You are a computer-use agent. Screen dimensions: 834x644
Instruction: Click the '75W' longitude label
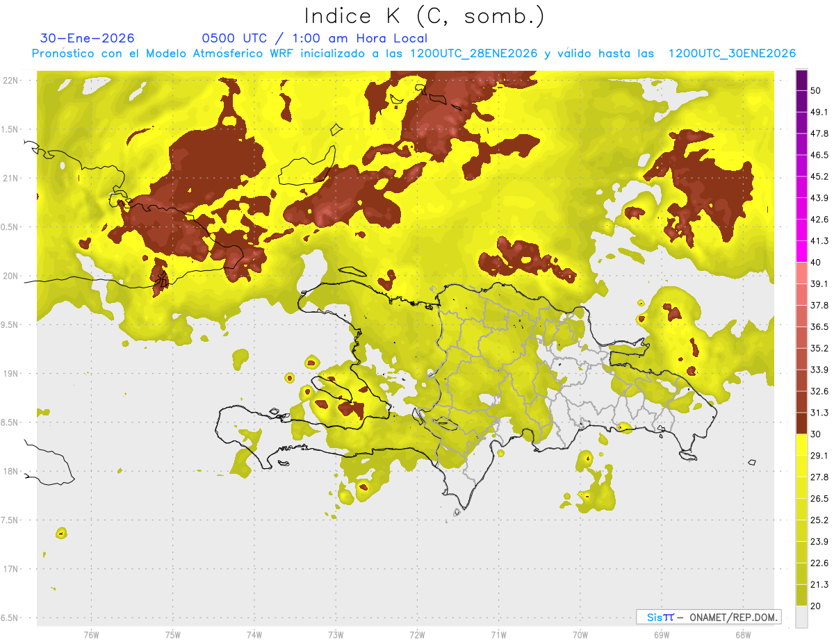(x=172, y=635)
